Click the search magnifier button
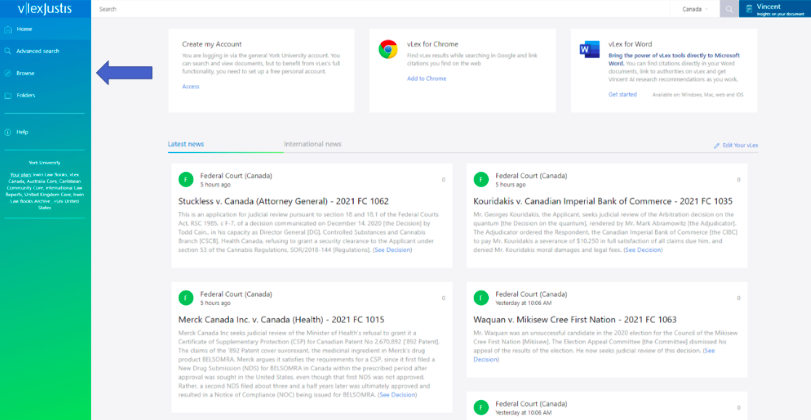Screen dimensions: 811x420 click(729, 9)
